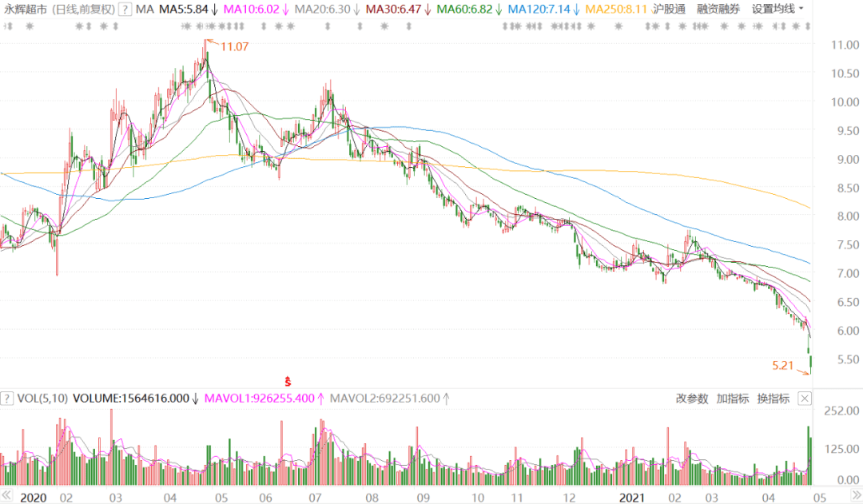863x504 pixels.
Task: Click the 2021 label on time axis
Action: click(x=631, y=498)
